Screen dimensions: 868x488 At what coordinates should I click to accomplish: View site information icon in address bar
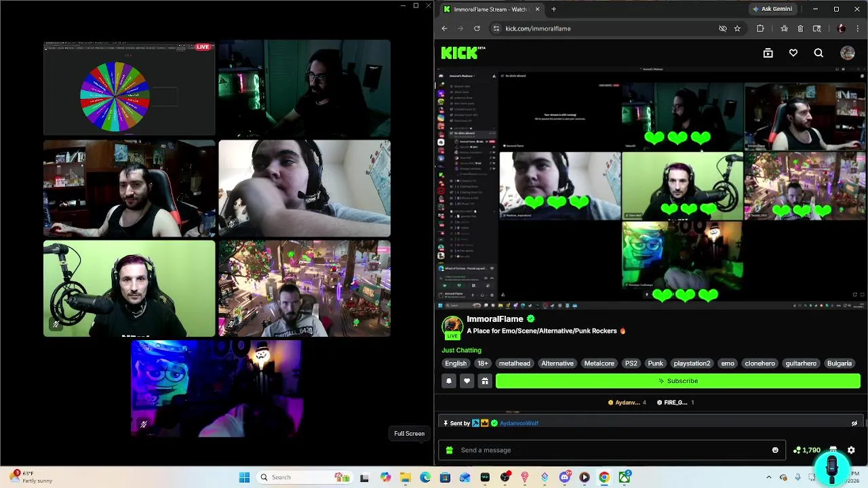496,28
